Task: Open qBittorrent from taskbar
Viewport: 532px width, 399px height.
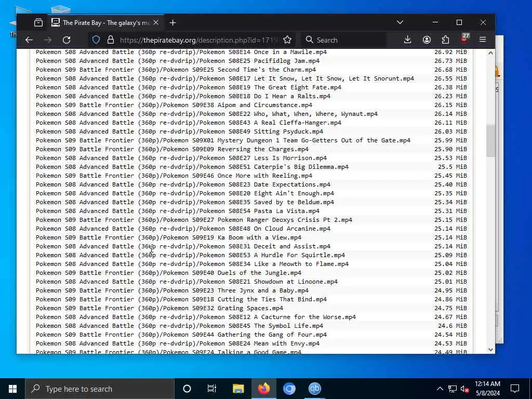Action: click(x=314, y=389)
